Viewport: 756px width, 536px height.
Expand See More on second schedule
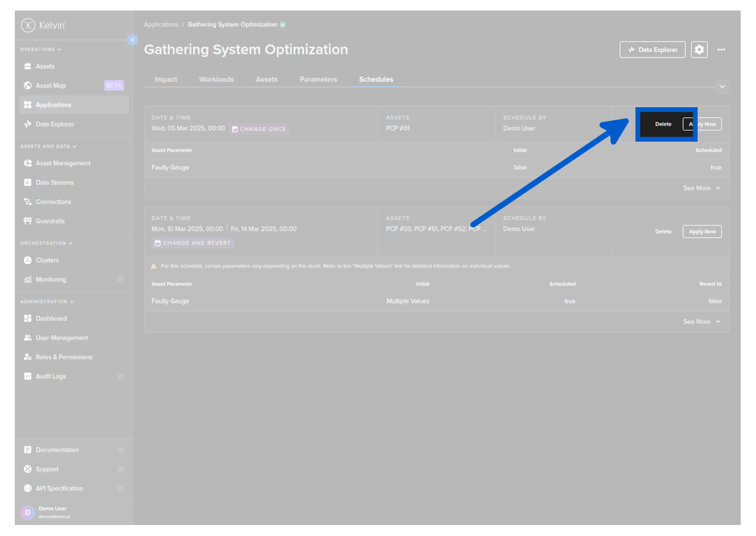pos(701,322)
